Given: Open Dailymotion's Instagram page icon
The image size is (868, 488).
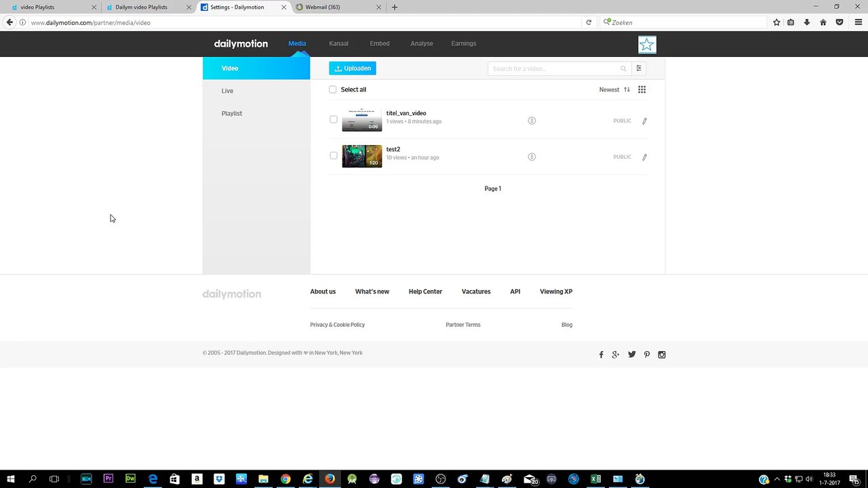Looking at the screenshot, I should coord(662,354).
